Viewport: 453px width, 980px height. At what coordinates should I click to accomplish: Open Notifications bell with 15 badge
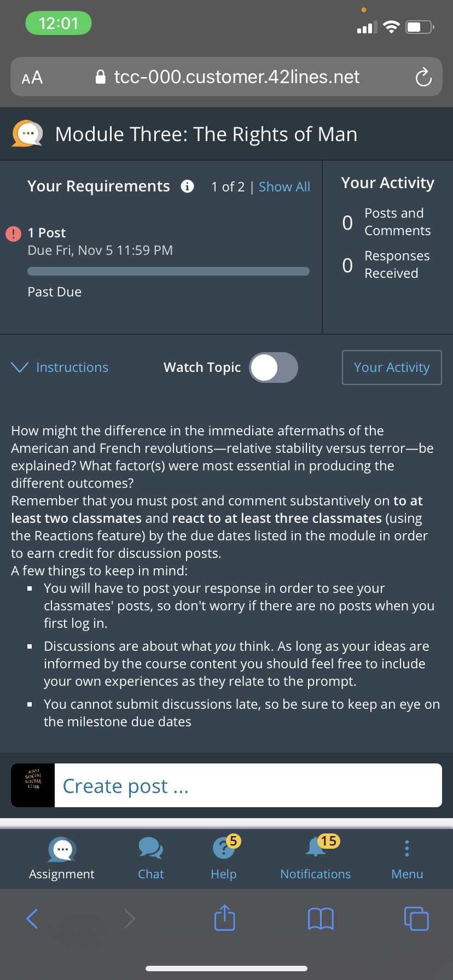pyautogui.click(x=316, y=858)
